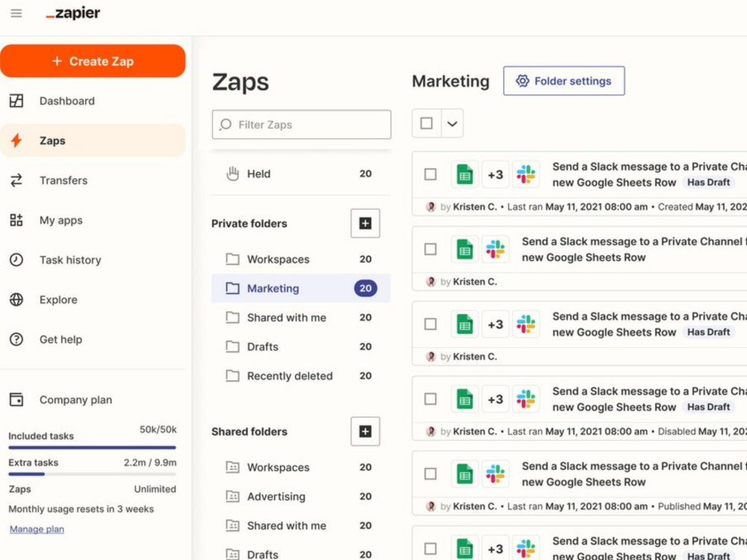Check the last visible zap's checkbox
747x560 pixels.
pos(430,549)
